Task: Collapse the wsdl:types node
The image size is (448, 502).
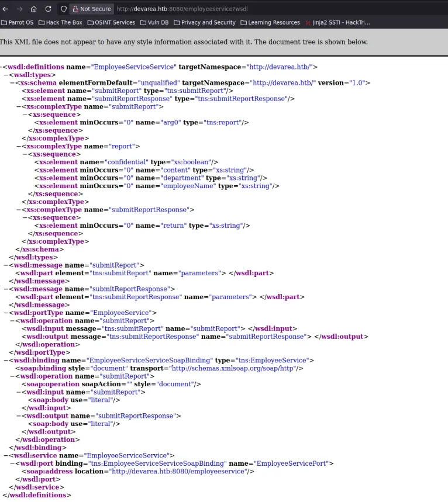Action: tap(5, 75)
